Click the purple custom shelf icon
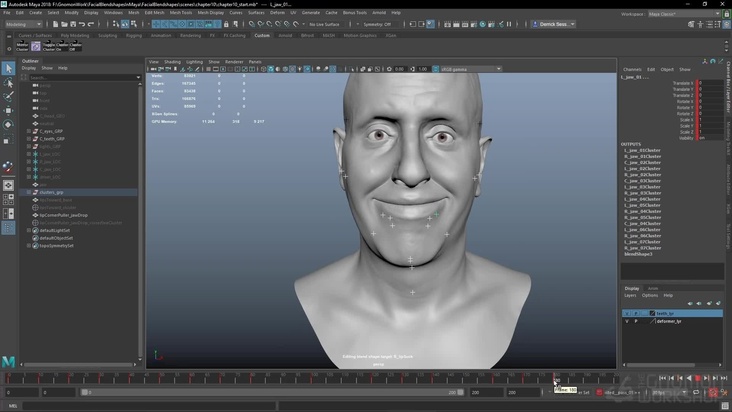The height and width of the screenshot is (412, 732). click(35, 46)
